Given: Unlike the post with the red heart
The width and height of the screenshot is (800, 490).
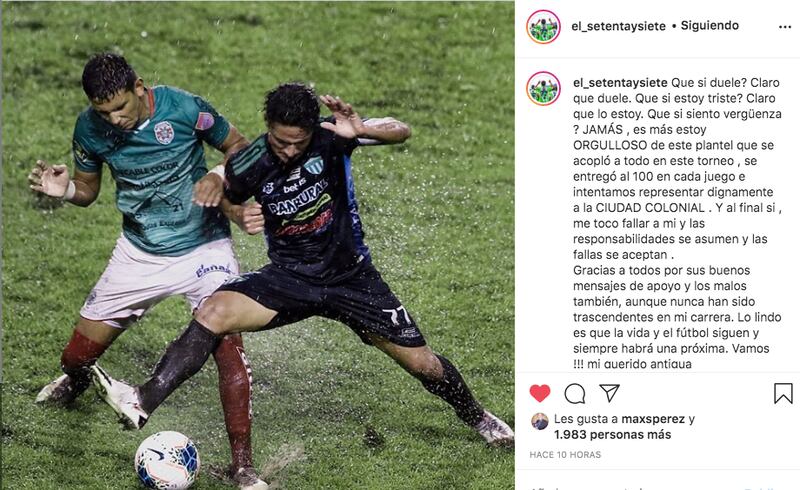Looking at the screenshot, I should [540, 393].
